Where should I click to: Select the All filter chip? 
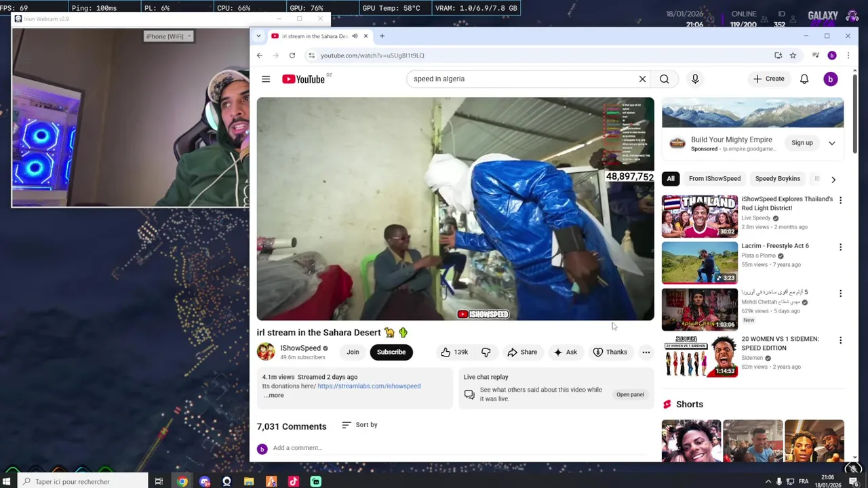[x=671, y=179]
